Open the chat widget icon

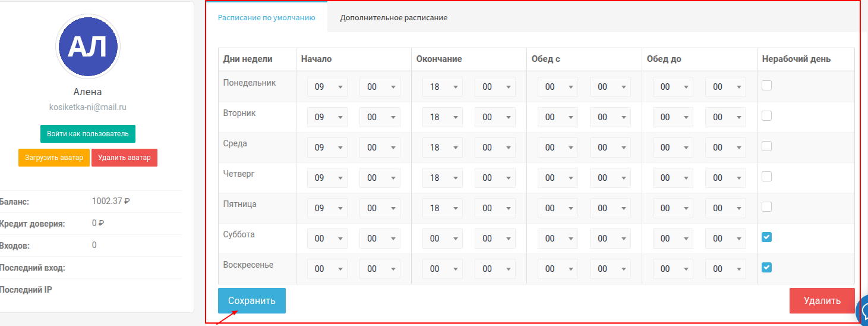coord(863,310)
